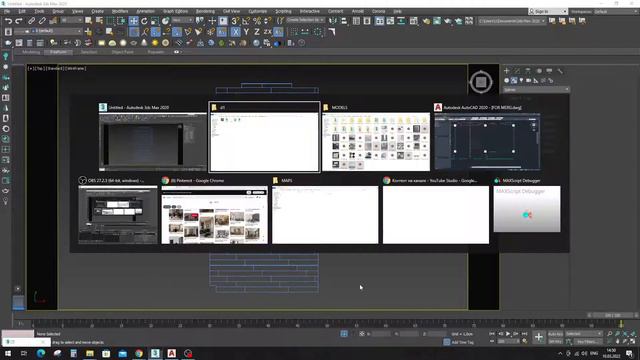Open the Sign In dropdown
This screenshot has height=360, width=640.
(548, 11)
